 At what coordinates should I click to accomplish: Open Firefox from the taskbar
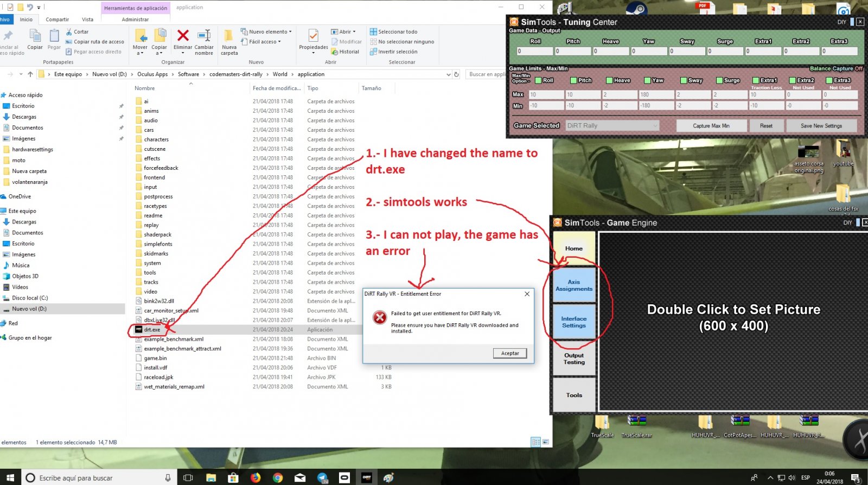click(x=256, y=477)
